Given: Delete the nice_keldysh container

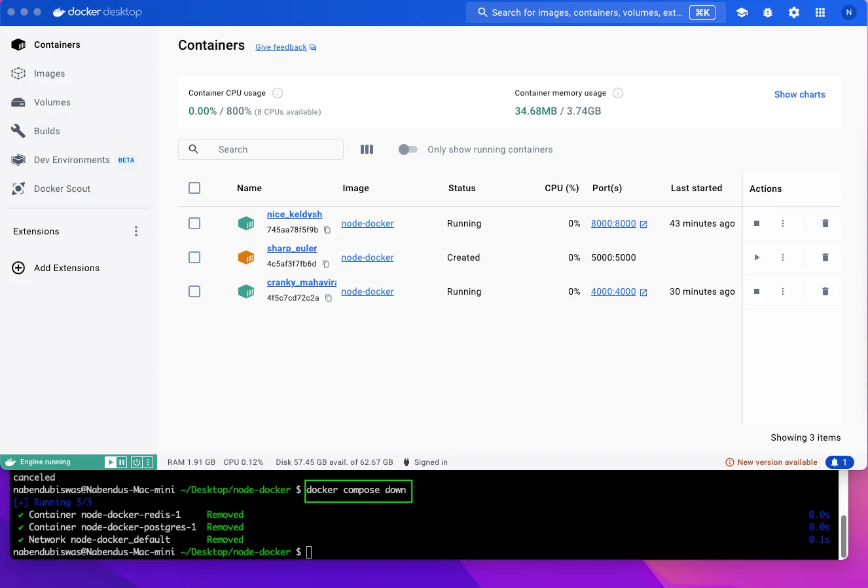Looking at the screenshot, I should (x=825, y=223).
